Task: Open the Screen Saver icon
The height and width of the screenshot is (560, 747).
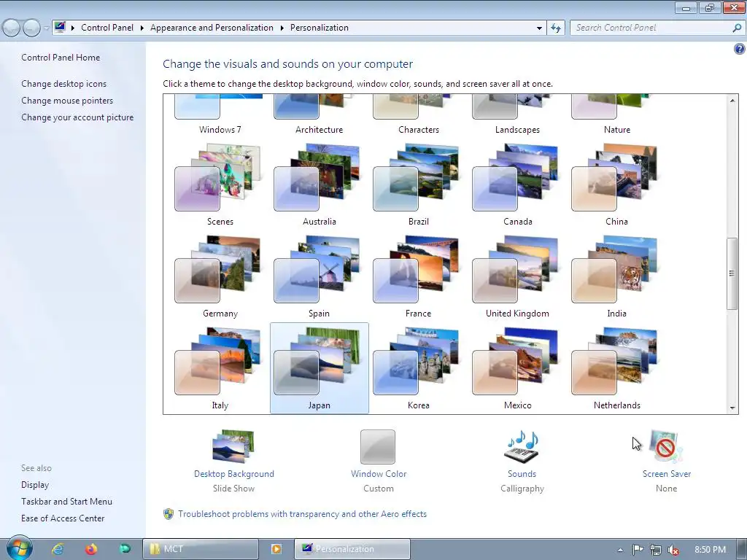Action: click(x=667, y=446)
